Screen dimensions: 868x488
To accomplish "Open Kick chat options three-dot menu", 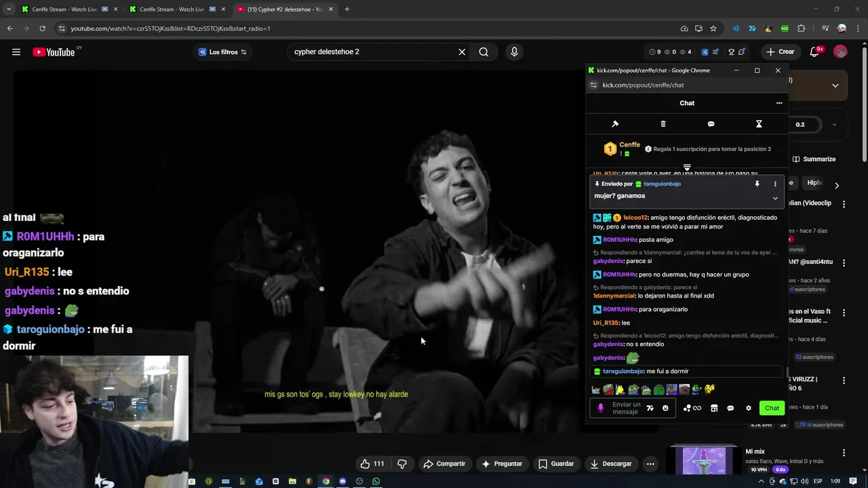I will (x=778, y=103).
